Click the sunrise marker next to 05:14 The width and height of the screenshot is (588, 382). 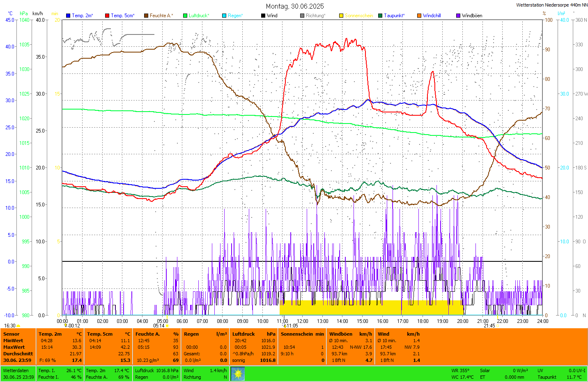click(167, 326)
